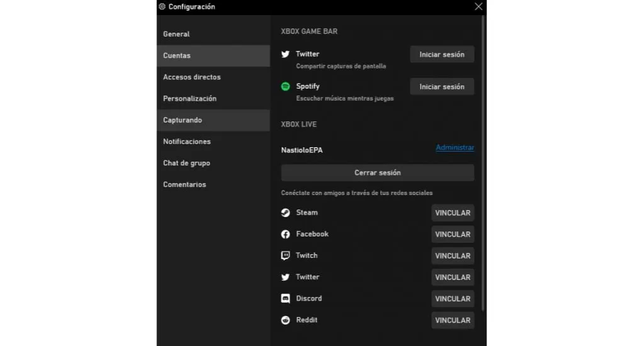Click the Discord logo icon
Image resolution: width=644 pixels, height=346 pixels.
(x=285, y=298)
